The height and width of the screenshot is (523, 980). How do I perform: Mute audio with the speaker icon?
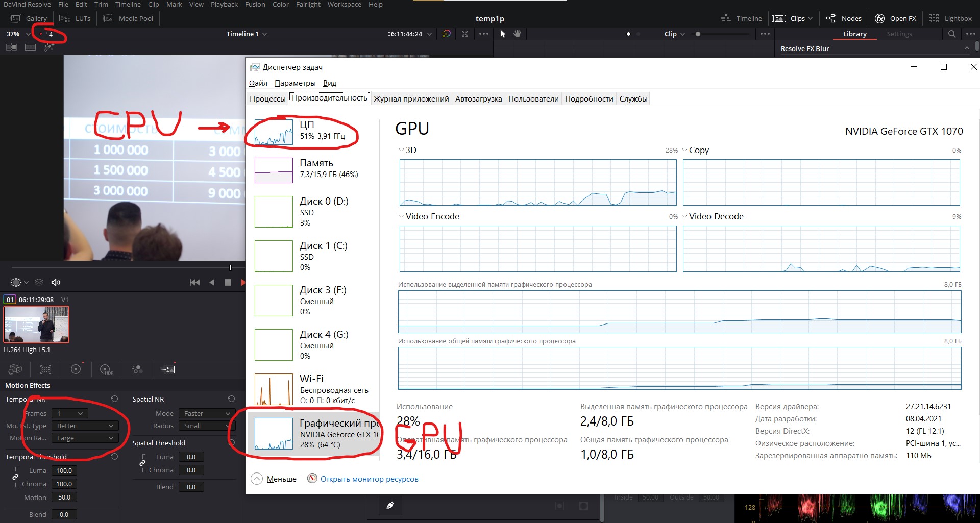[x=56, y=282]
